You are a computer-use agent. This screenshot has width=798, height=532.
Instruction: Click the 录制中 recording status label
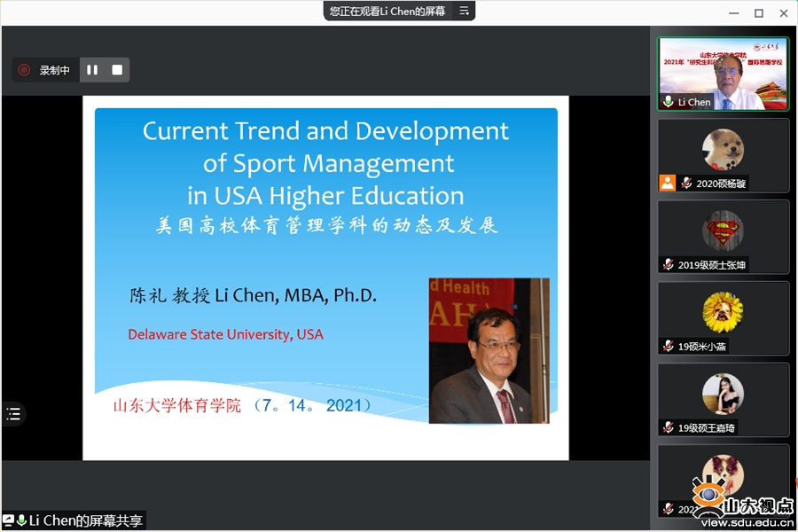coord(54,70)
